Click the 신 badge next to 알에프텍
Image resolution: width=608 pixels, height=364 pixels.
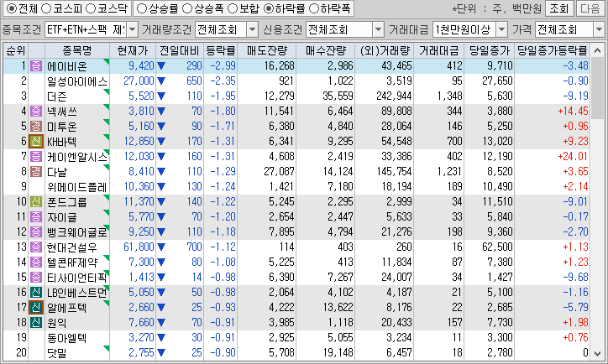pyautogui.click(x=36, y=308)
